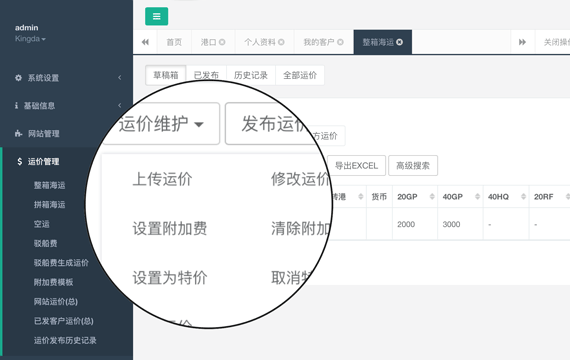The width and height of the screenshot is (570, 360).
Task: Open 空运 in the sidebar
Action: point(41,224)
